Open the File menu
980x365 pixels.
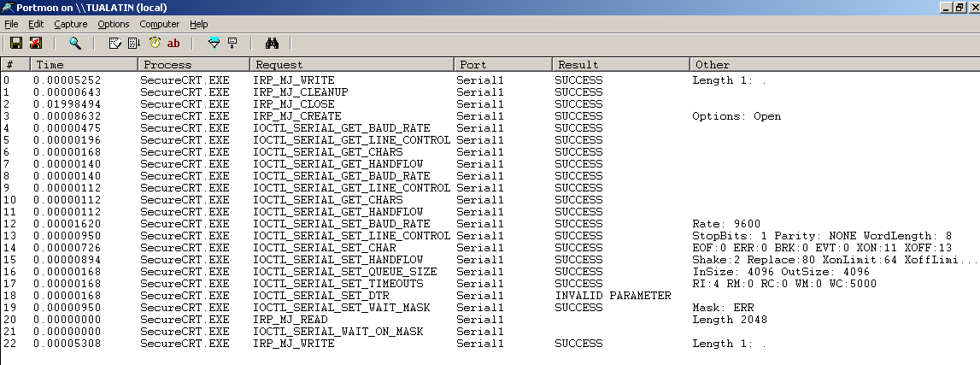pos(11,24)
